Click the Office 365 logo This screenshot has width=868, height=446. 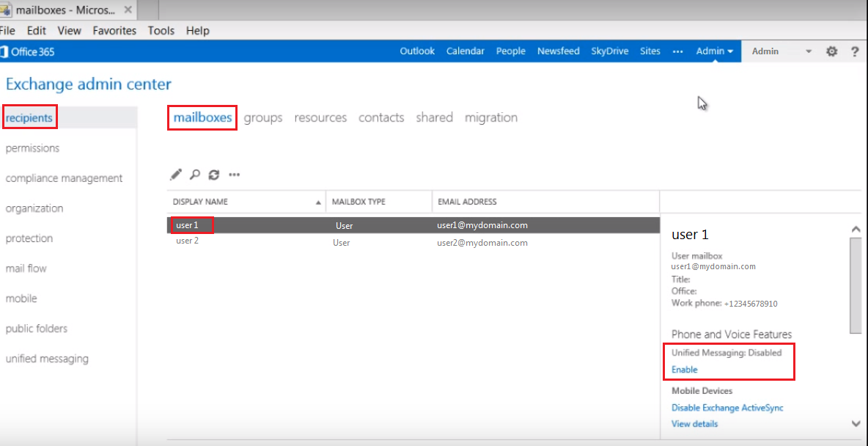pos(28,51)
